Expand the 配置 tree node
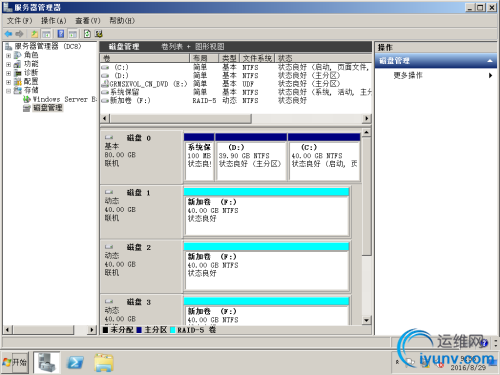Image resolution: width=500 pixels, height=375 pixels. [x=9, y=82]
